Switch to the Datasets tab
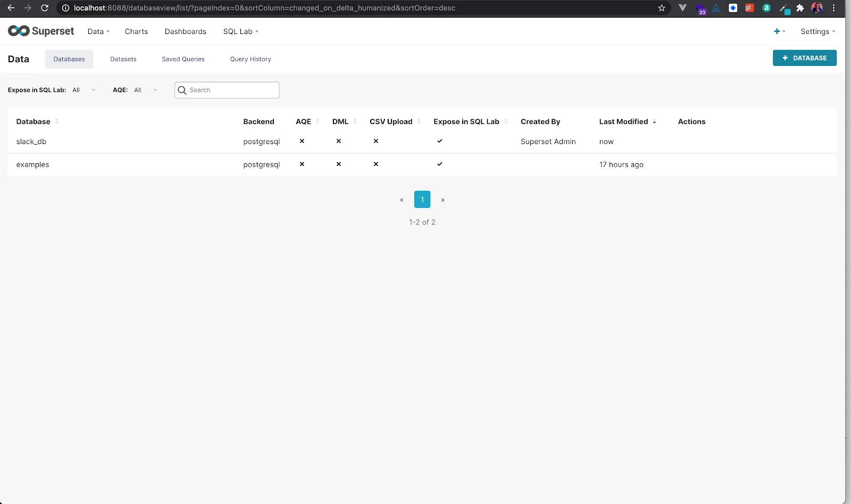851x504 pixels. (x=123, y=59)
